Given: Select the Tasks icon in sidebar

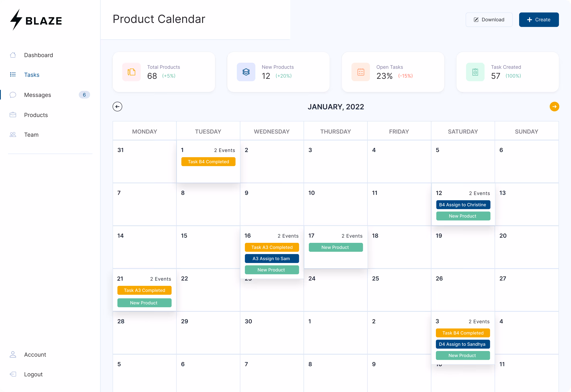Looking at the screenshot, I should point(13,74).
